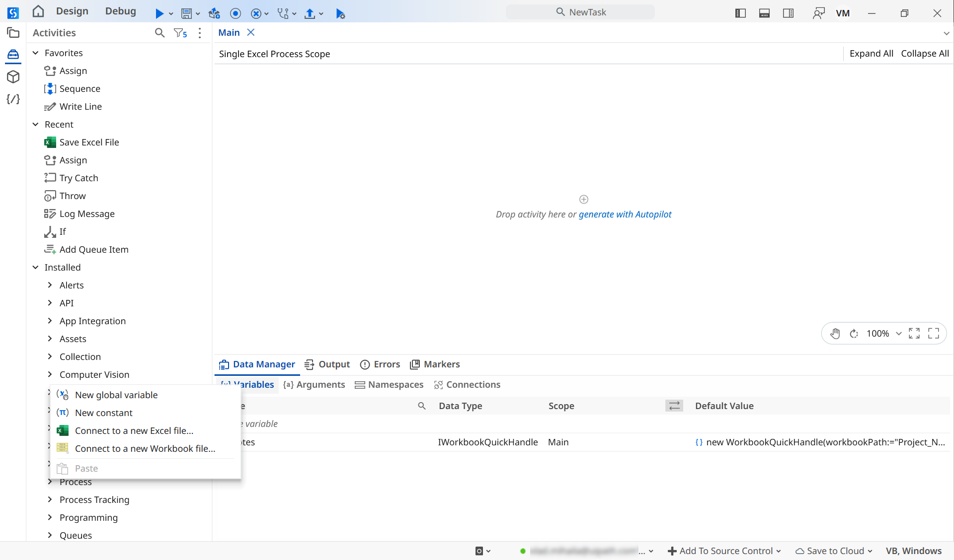
Task: Select Connect to a new Excel file
Action: coord(134,430)
